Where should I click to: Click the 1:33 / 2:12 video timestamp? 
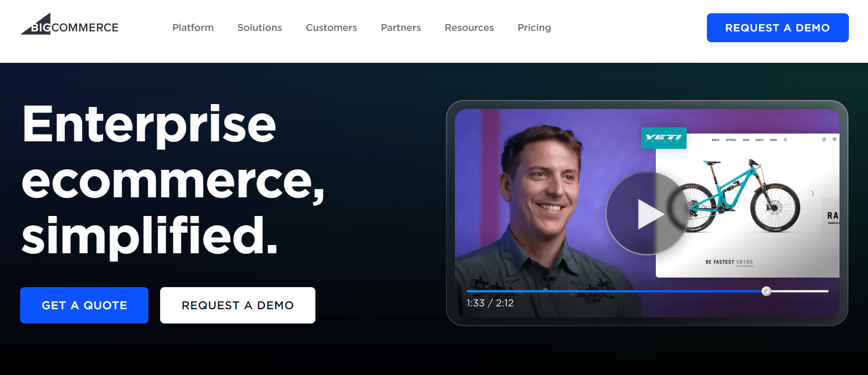tap(490, 303)
